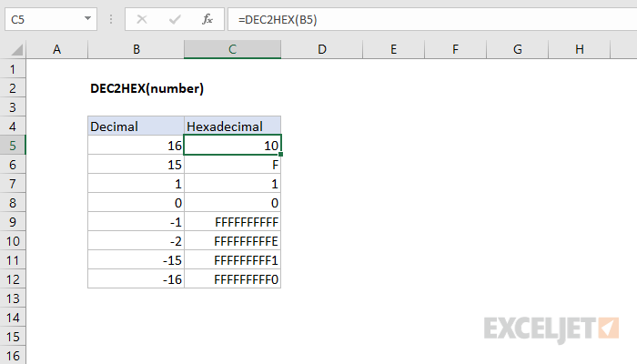
Task: Select column F header
Action: pos(455,49)
